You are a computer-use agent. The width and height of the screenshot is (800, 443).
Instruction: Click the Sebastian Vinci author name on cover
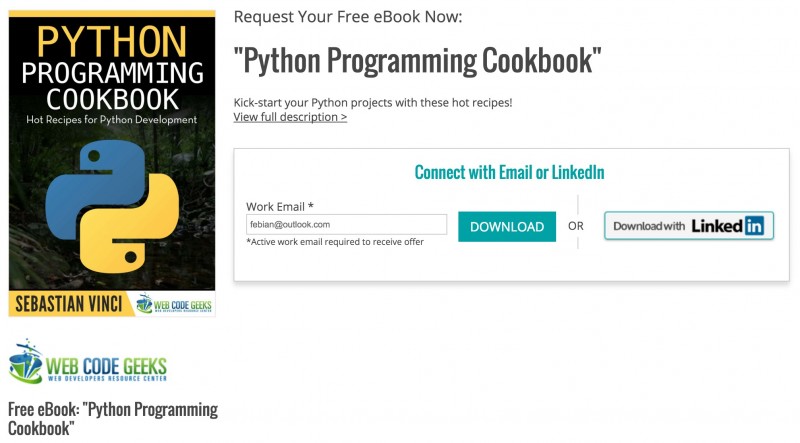(x=69, y=304)
